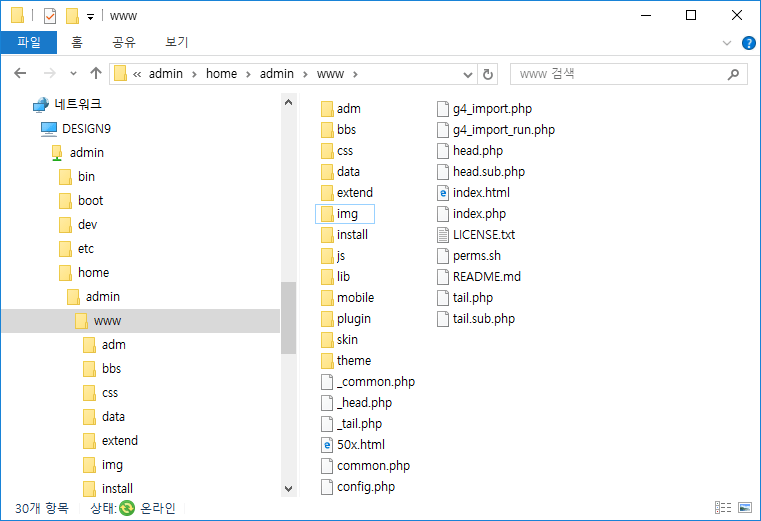Click the Refresh address bar button
Viewport: 761px width, 521px height.
(488, 74)
